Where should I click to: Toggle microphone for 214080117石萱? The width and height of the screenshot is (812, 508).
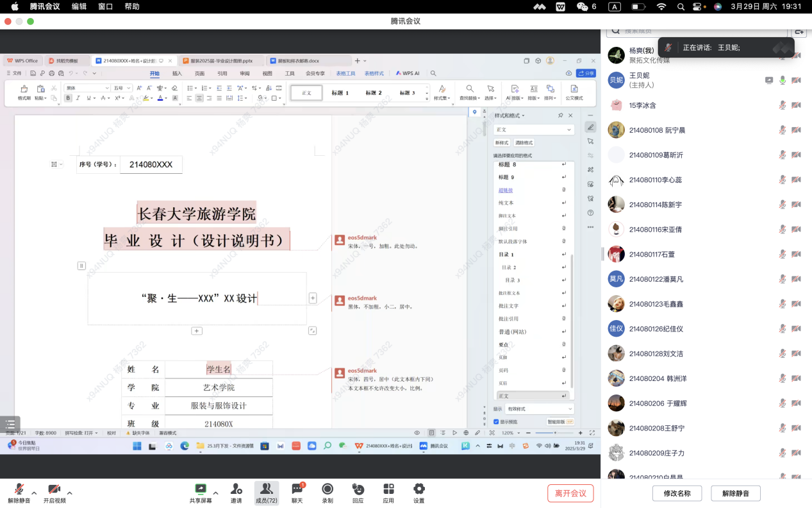783,254
